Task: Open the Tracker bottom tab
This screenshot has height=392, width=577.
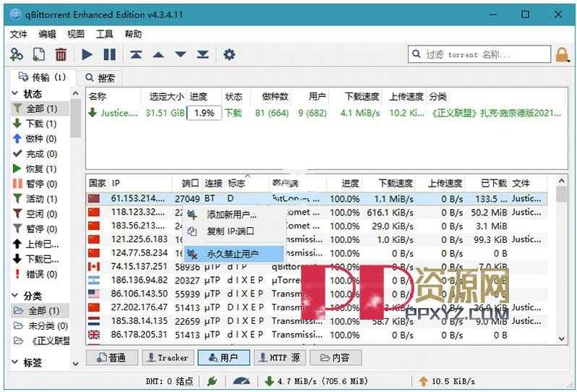Action: coord(168,357)
